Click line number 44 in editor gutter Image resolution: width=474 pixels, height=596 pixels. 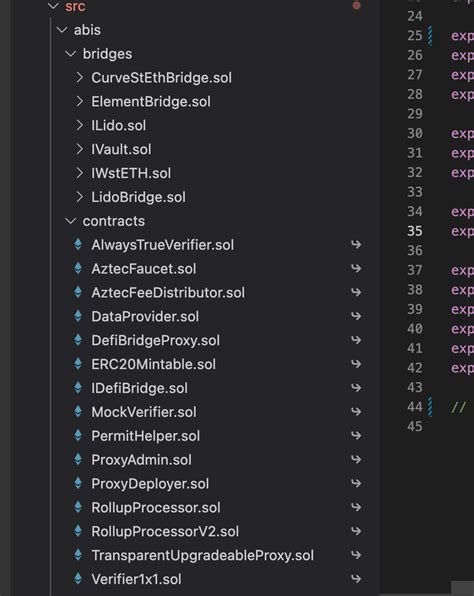click(415, 407)
